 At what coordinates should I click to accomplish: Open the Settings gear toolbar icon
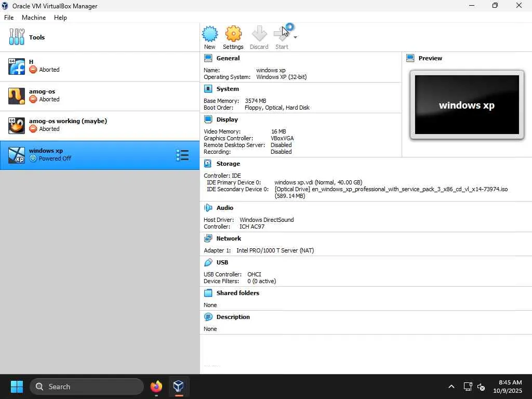pos(233,34)
